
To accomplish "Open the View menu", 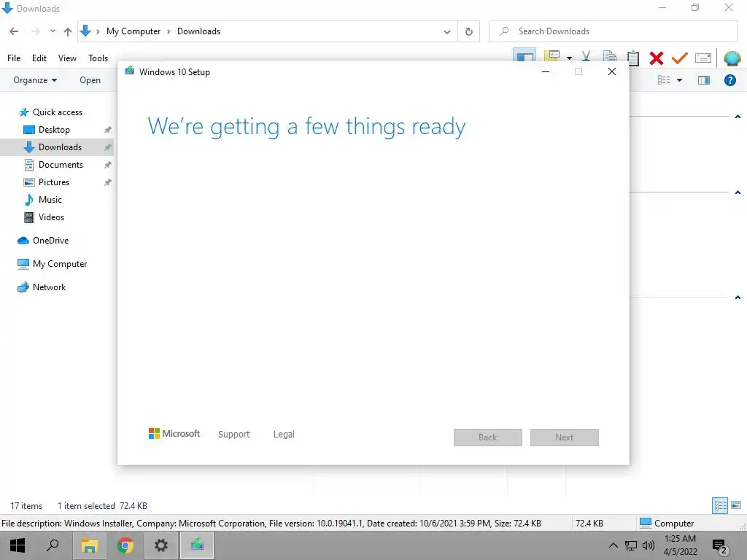I will 67,58.
